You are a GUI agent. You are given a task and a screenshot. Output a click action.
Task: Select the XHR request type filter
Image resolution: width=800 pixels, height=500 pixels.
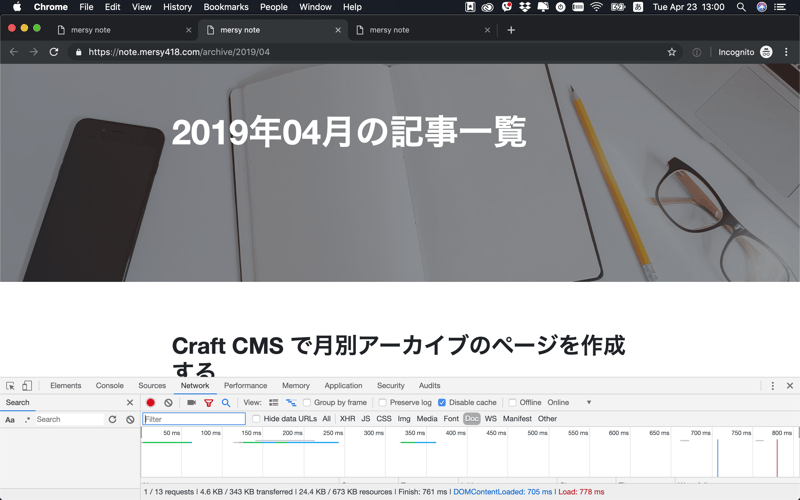click(347, 419)
